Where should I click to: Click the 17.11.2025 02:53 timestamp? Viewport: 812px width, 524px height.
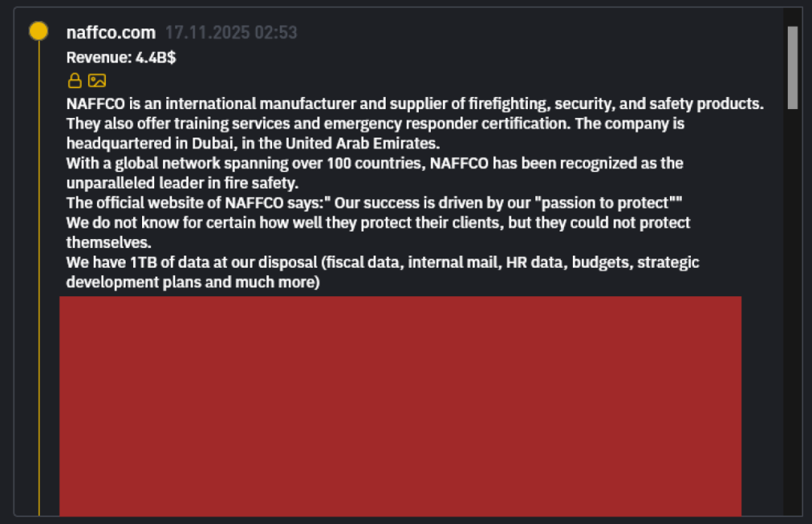click(x=231, y=32)
